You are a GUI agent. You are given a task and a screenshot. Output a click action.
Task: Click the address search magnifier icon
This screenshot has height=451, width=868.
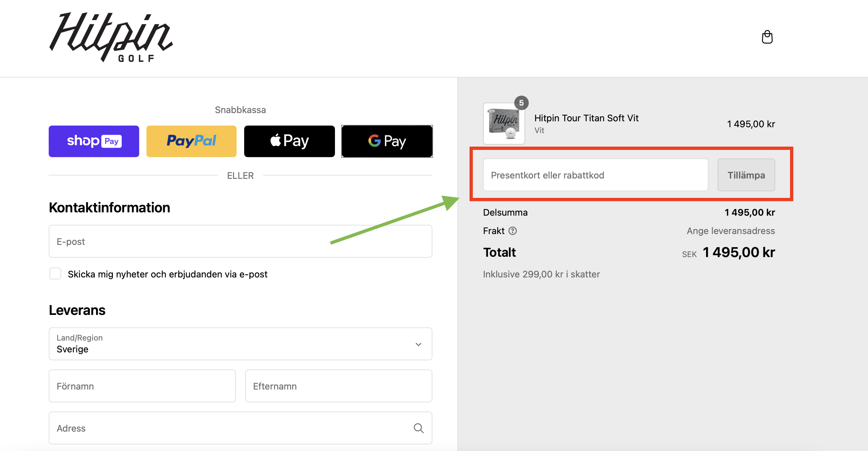[x=419, y=428]
